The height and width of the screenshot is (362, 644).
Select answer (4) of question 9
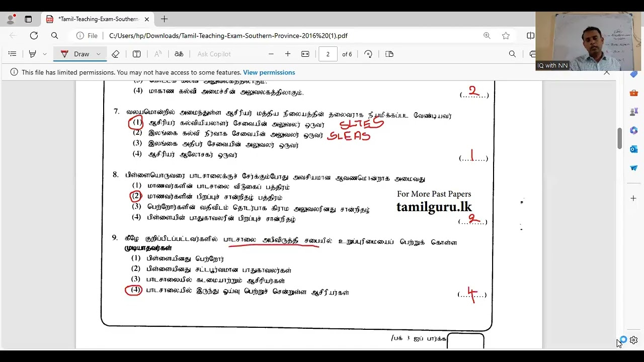pyautogui.click(x=134, y=290)
